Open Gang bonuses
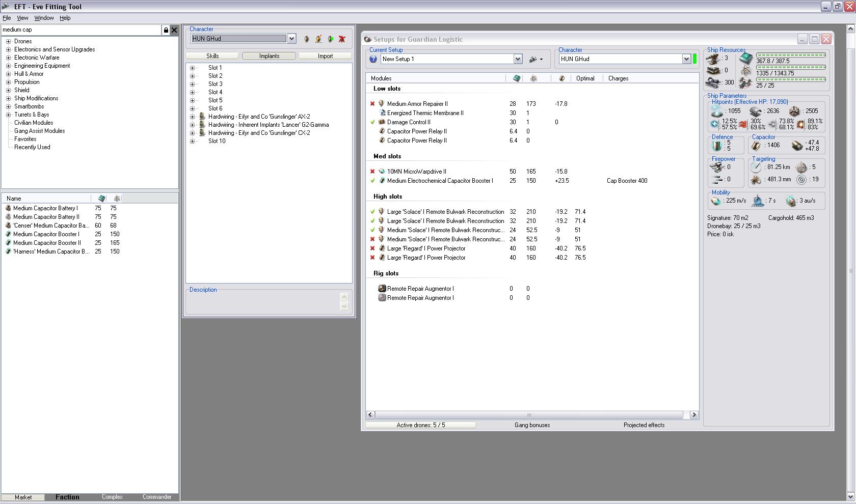Viewport: 856px width, 504px height. point(532,425)
